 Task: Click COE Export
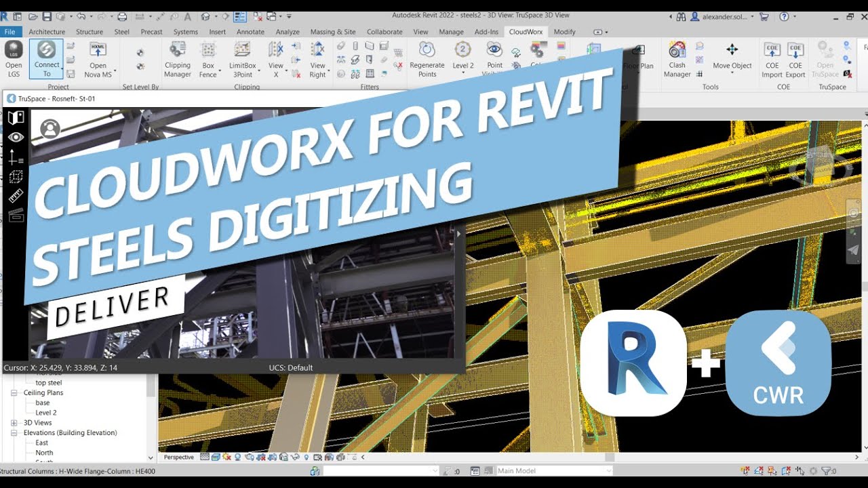pyautogui.click(x=795, y=59)
